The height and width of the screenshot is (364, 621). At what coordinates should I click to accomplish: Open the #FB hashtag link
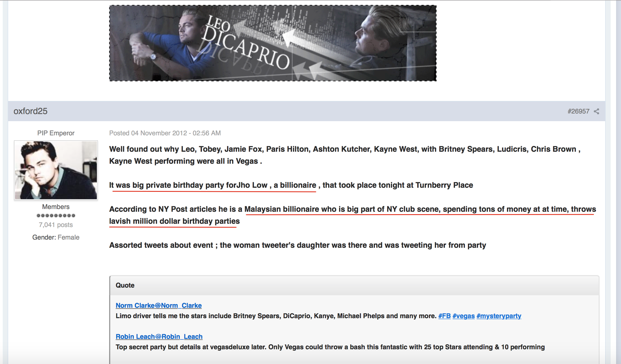(444, 316)
